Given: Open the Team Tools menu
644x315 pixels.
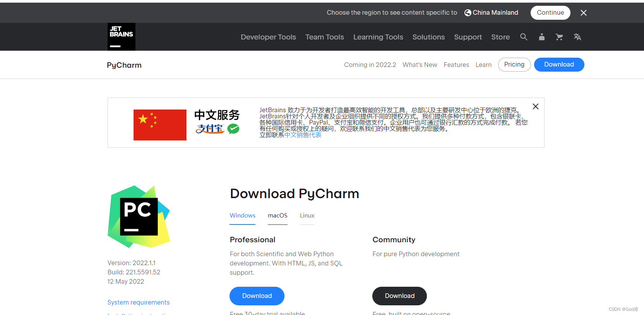Looking at the screenshot, I should click(x=325, y=37).
